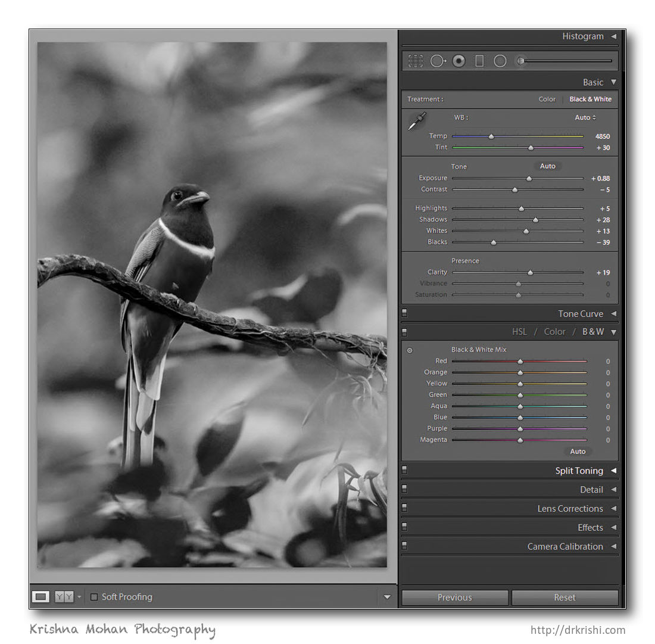Open the HSL tab
655x644 pixels.
[x=519, y=332]
